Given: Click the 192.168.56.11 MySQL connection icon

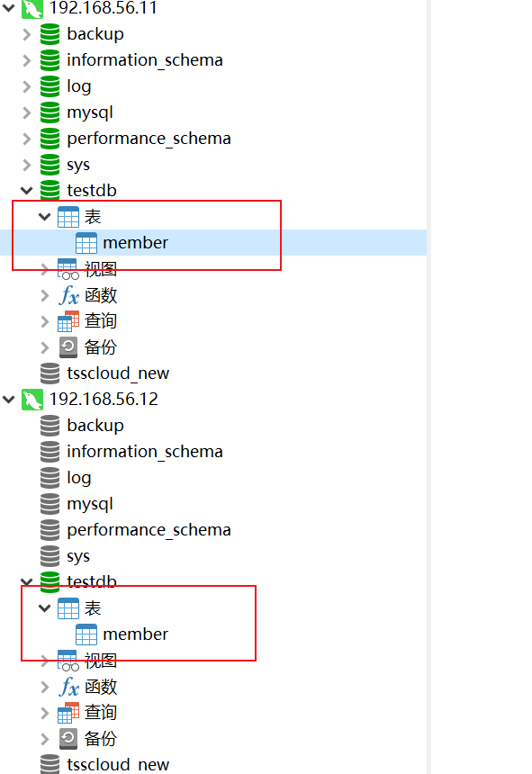Looking at the screenshot, I should point(32,8).
